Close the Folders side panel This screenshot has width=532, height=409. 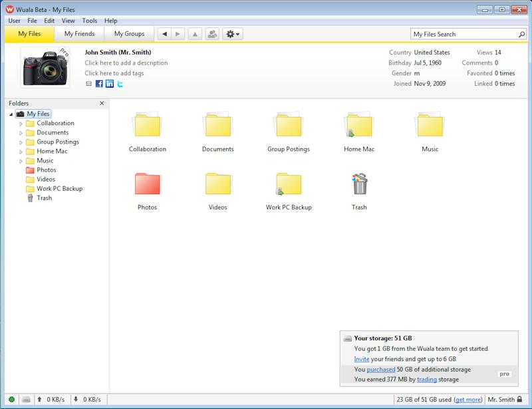(x=102, y=103)
